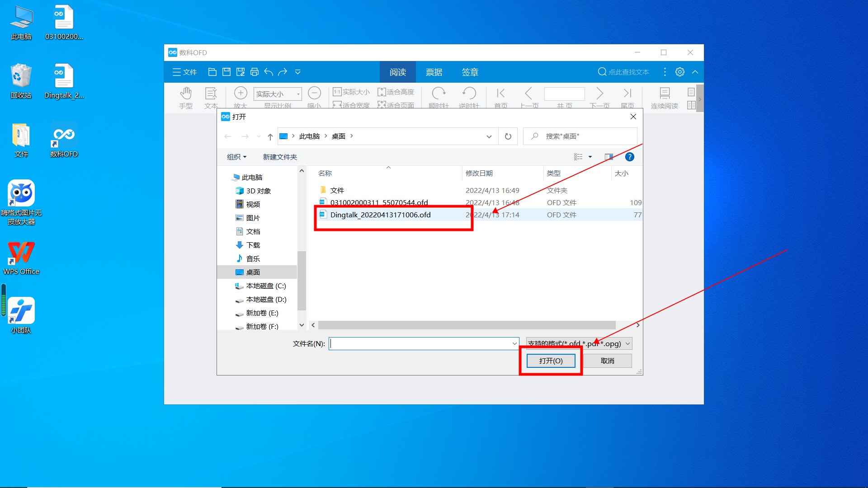The height and width of the screenshot is (488, 868).
Task: Click the help question mark icon
Action: pyautogui.click(x=629, y=157)
